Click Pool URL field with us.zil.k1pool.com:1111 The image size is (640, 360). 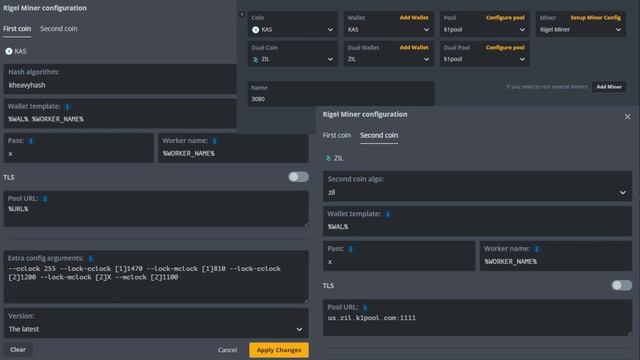[x=477, y=318]
